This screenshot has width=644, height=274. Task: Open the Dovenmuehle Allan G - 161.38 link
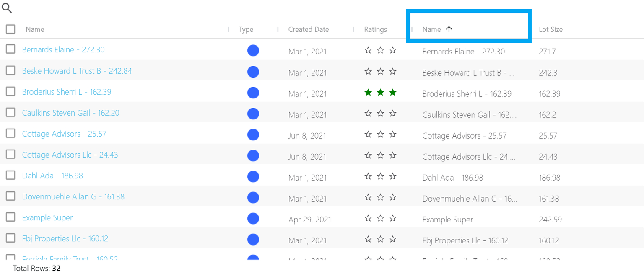73,196
